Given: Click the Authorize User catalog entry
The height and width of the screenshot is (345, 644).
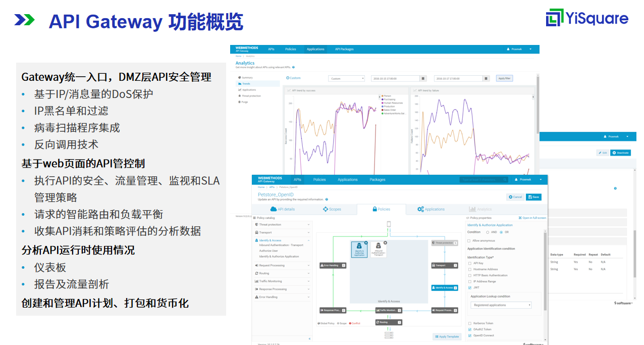Looking at the screenshot, I should (269, 251).
